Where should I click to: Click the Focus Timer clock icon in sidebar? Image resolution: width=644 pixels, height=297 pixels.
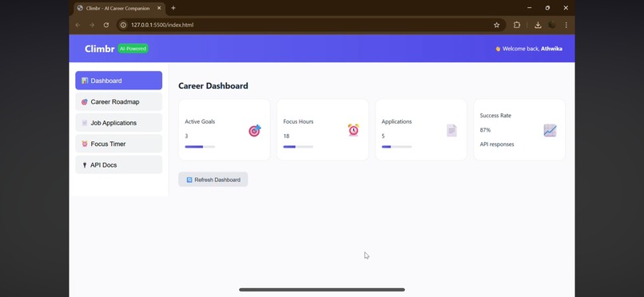pyautogui.click(x=85, y=144)
